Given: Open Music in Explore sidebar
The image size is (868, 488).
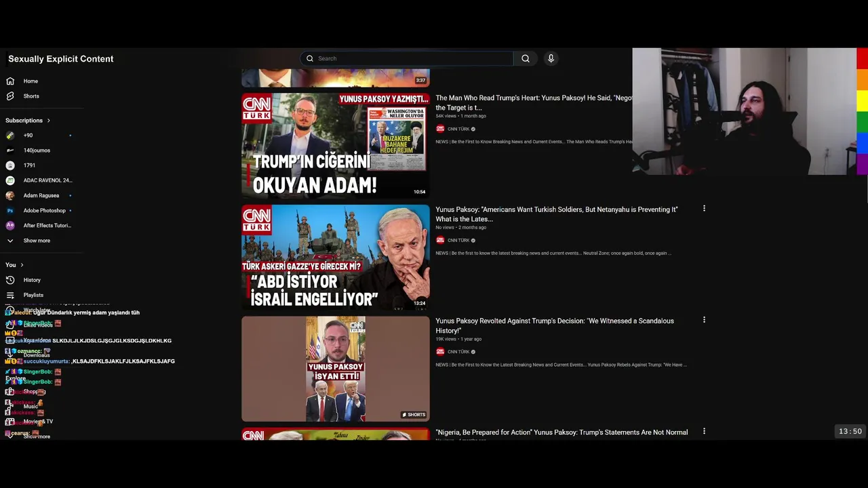Looking at the screenshot, I should click(x=31, y=407).
